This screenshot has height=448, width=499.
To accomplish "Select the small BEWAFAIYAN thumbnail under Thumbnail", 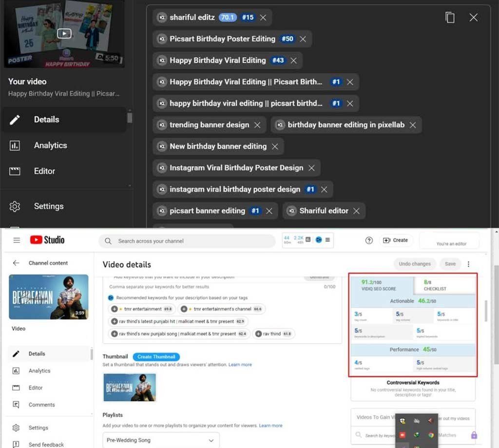I will tap(130, 387).
